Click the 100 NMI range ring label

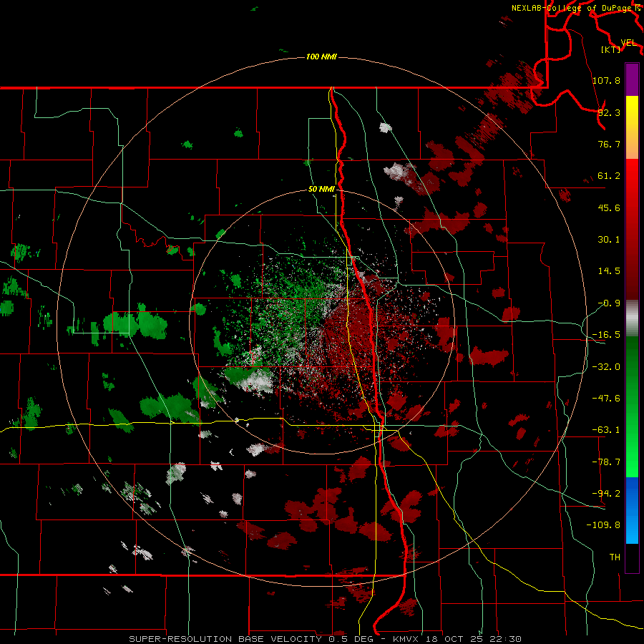[321, 57]
